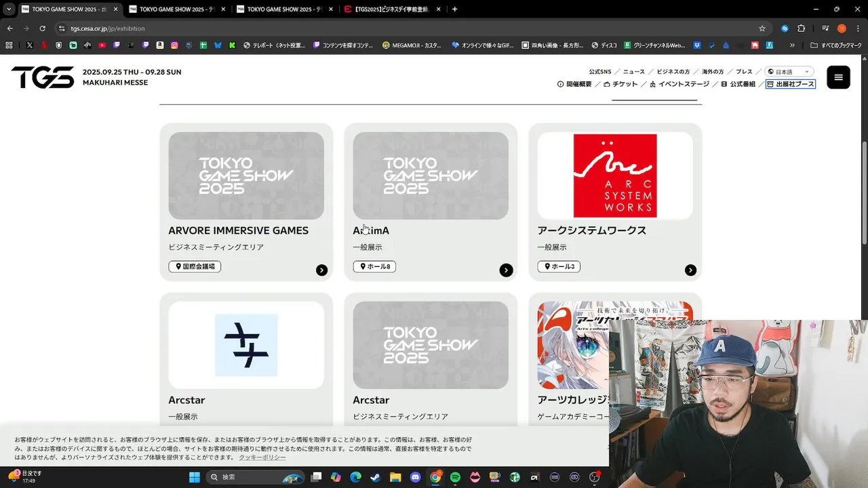Click the taskbar 検索 search box
Viewport: 868px width, 488px height.
pos(255,477)
